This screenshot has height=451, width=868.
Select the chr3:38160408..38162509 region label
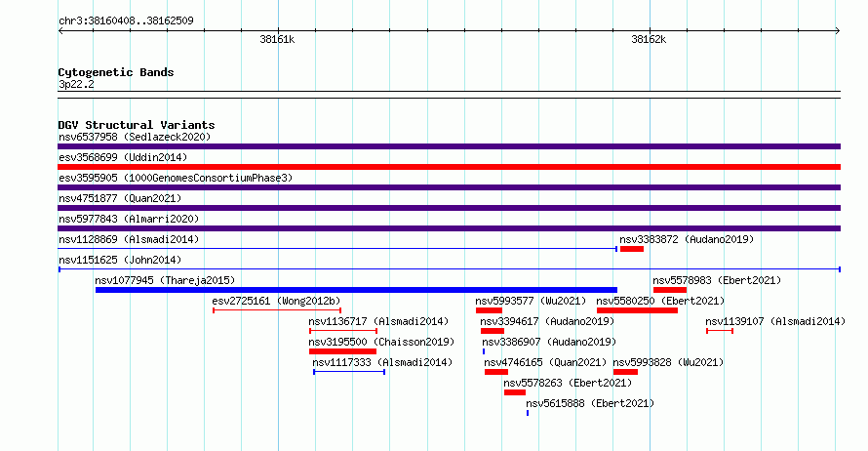(x=126, y=20)
